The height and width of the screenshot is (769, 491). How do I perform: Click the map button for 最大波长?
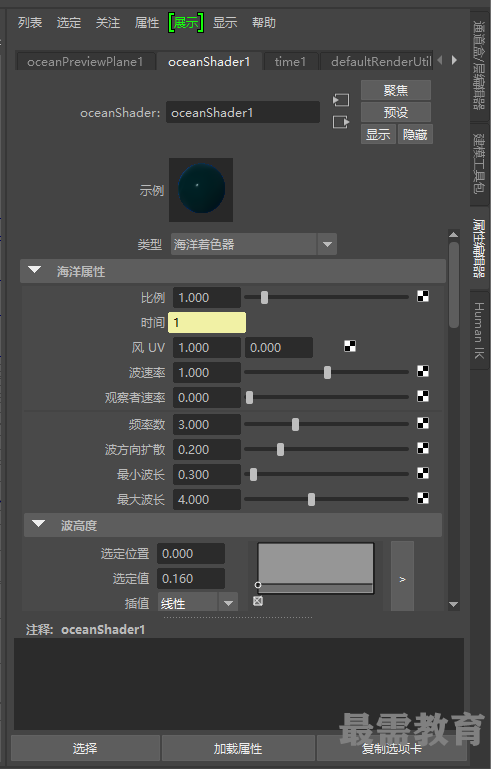click(423, 498)
